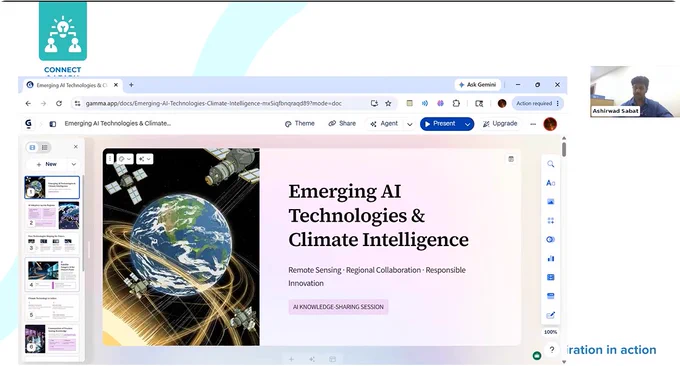
Task: Select slide 4 thumbnail
Action: pyautogui.click(x=52, y=274)
